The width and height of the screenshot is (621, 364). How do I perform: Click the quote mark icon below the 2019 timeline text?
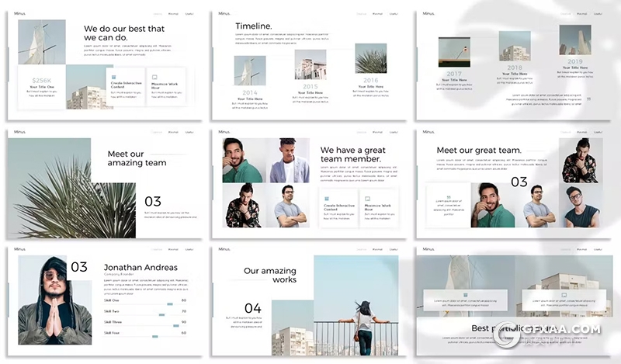click(x=588, y=99)
